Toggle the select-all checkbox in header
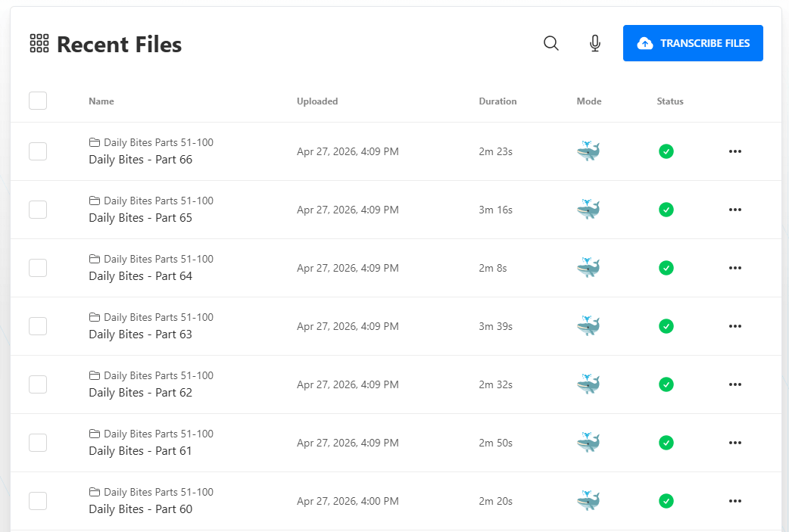Screen dimensions: 789x532 38,101
